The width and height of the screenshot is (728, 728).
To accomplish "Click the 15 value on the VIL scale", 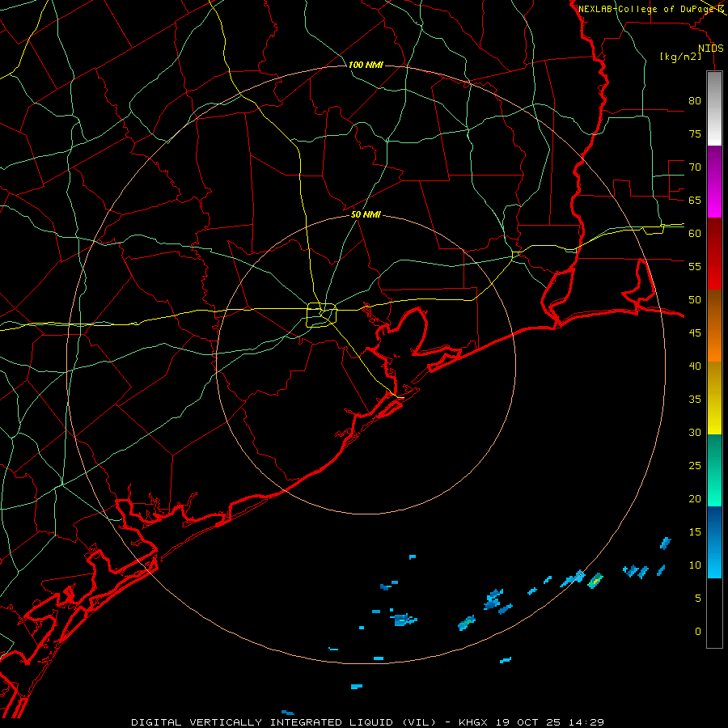I will (695, 531).
